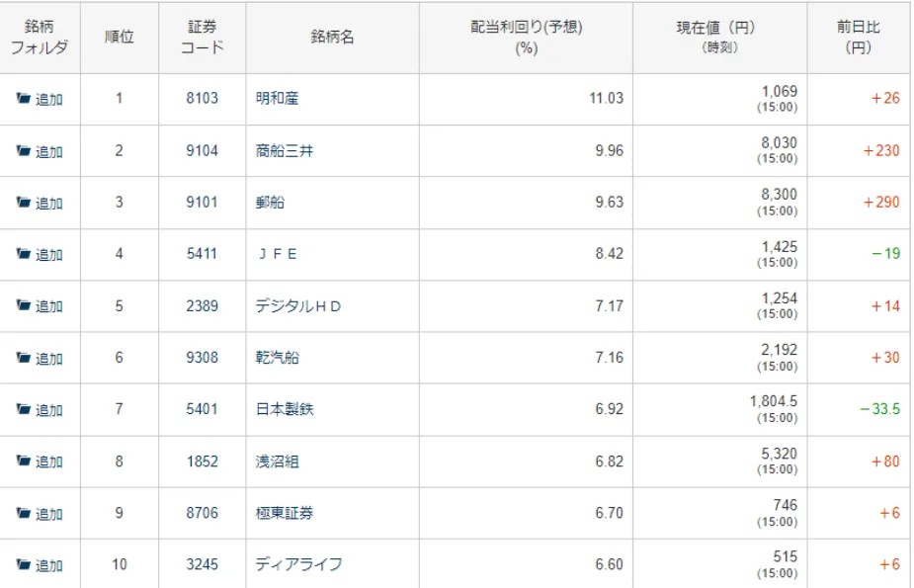Click 追加 link for rank 4

pyautogui.click(x=49, y=255)
